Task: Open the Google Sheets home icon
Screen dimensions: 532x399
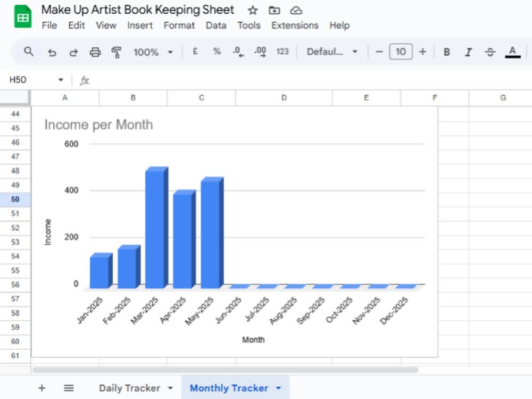Action: point(23,16)
